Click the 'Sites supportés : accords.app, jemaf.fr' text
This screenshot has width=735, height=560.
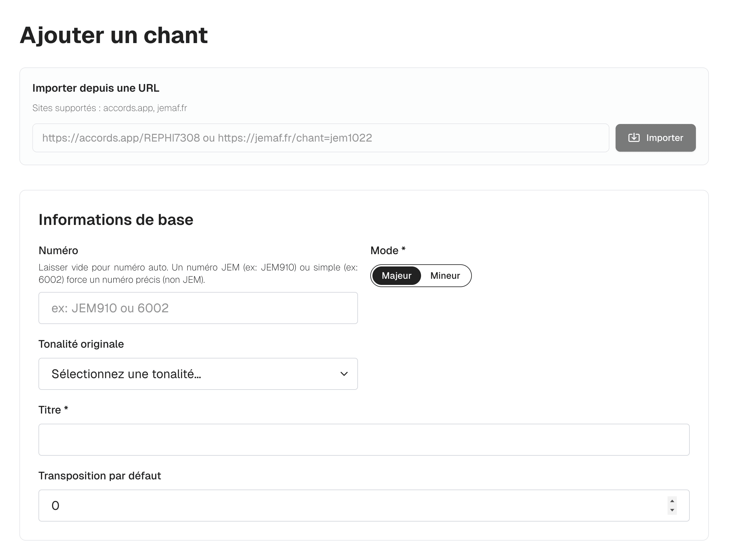110,108
